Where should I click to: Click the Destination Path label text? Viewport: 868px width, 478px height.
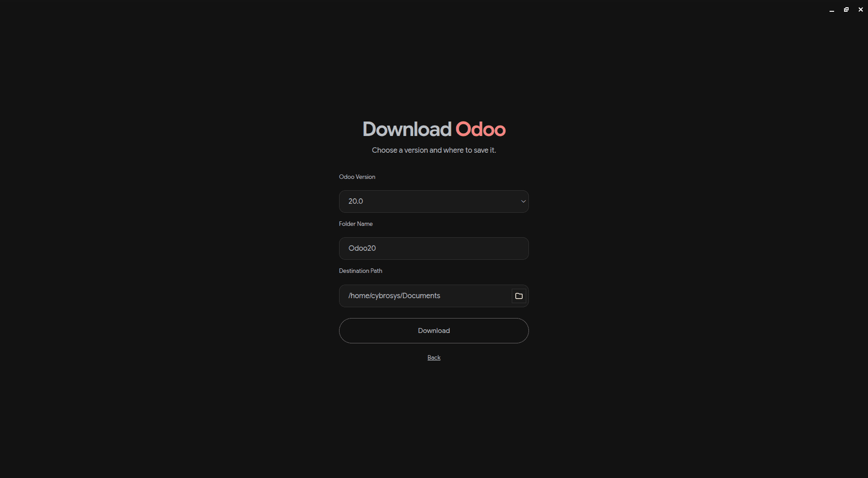pos(360,271)
